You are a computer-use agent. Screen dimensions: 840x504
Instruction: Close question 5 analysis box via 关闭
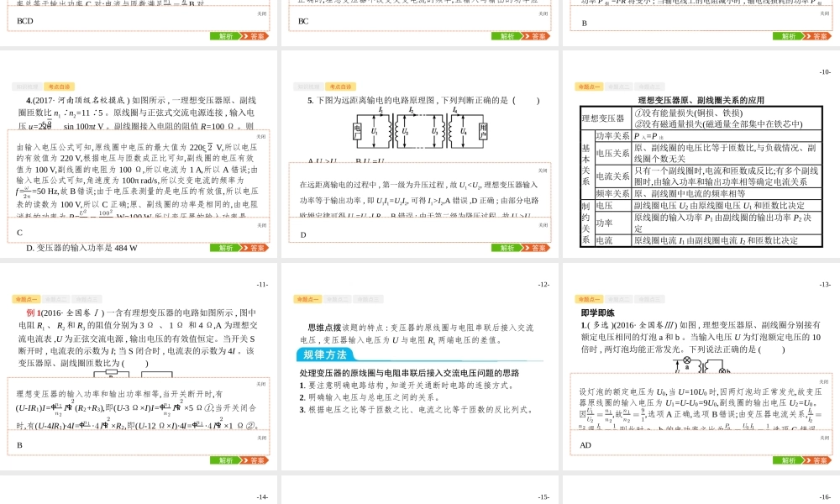(x=543, y=170)
